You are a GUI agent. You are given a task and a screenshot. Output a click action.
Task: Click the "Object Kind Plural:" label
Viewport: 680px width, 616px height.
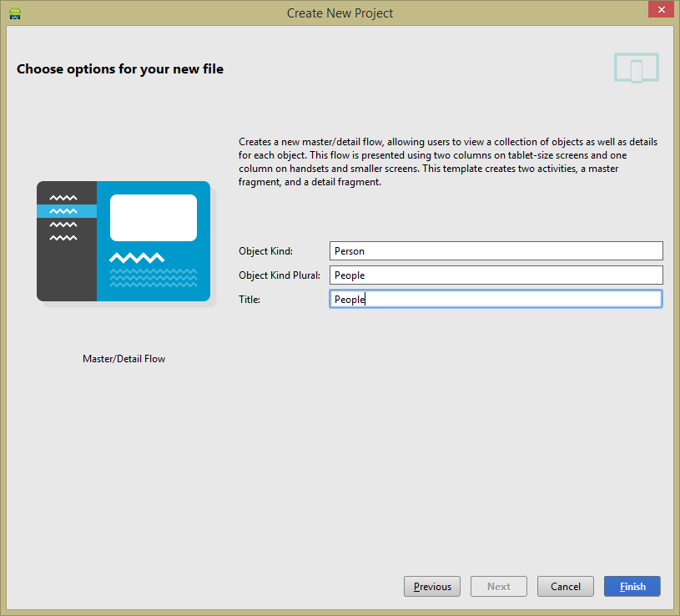point(279,275)
